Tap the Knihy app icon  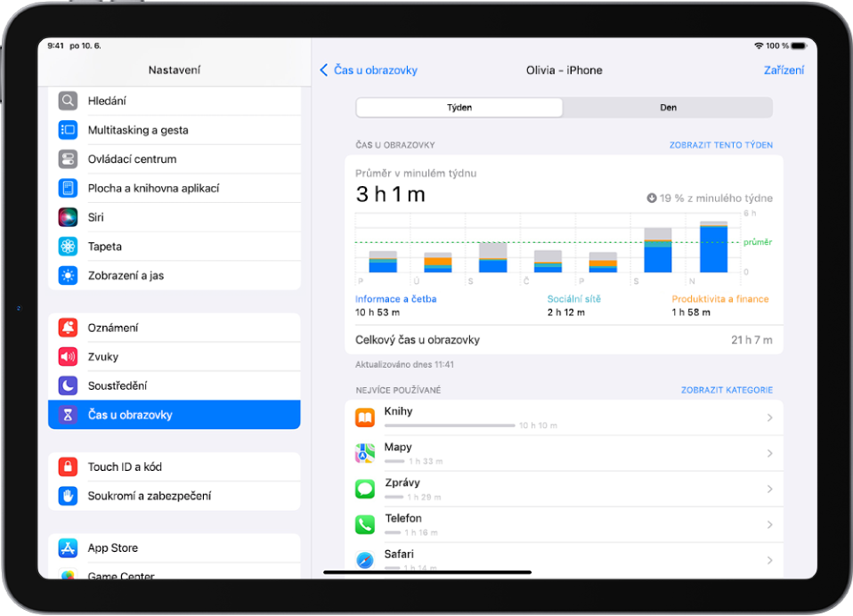365,417
